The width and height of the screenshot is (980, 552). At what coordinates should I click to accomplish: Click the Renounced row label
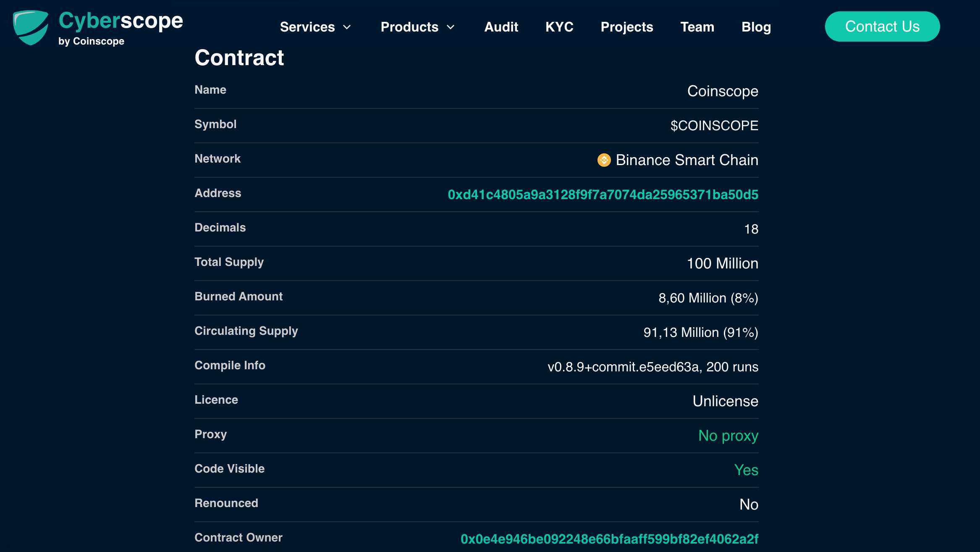pyautogui.click(x=226, y=503)
